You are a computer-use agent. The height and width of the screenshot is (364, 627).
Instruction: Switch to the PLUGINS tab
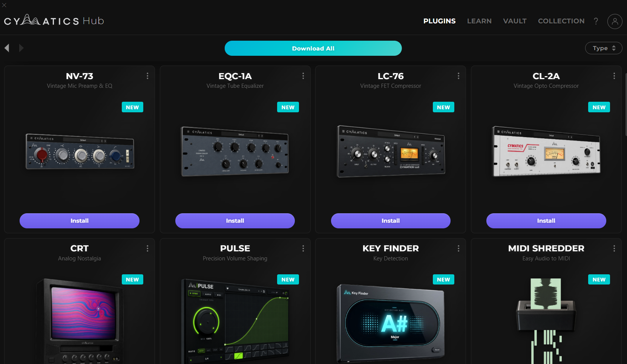click(x=440, y=21)
